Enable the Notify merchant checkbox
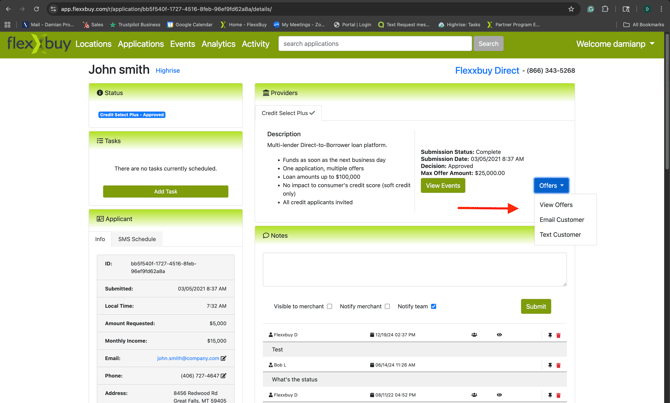Viewport: 670px width, 403px height. click(388, 307)
